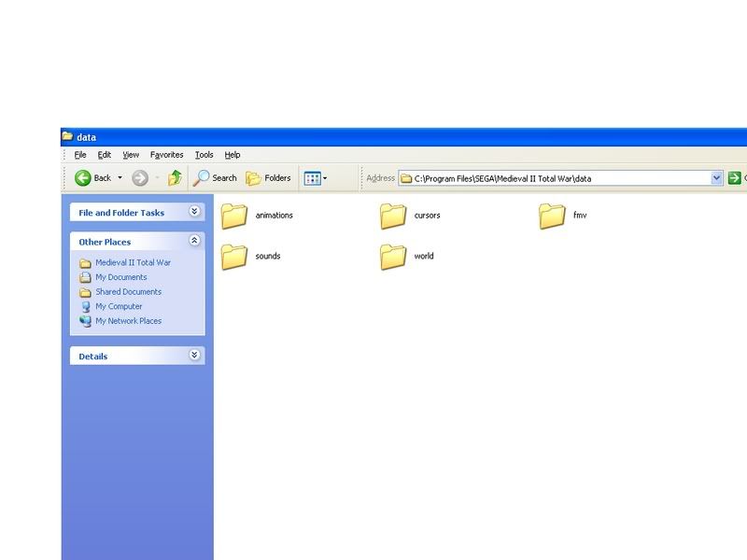Toggle the Folders pane button
Image resolution: width=747 pixels, height=560 pixels.
click(x=268, y=177)
